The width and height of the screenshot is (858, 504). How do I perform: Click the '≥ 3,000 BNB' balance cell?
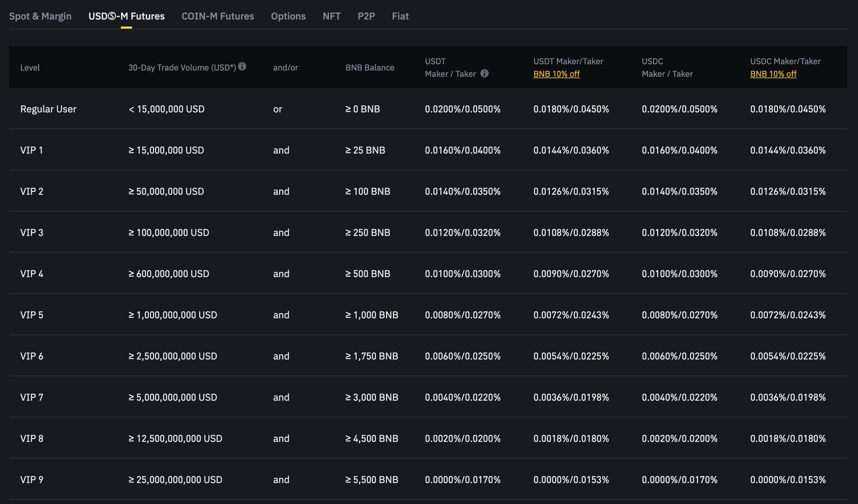(372, 397)
